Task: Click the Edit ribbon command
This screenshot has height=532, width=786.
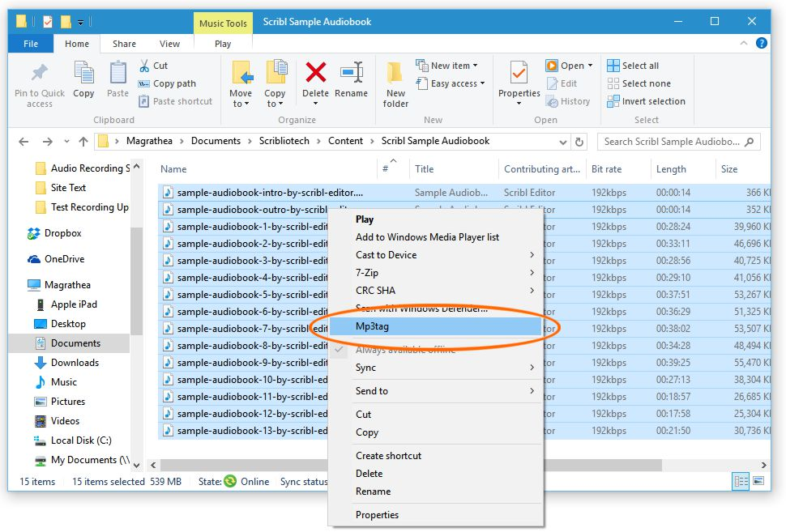Action: click(x=562, y=83)
